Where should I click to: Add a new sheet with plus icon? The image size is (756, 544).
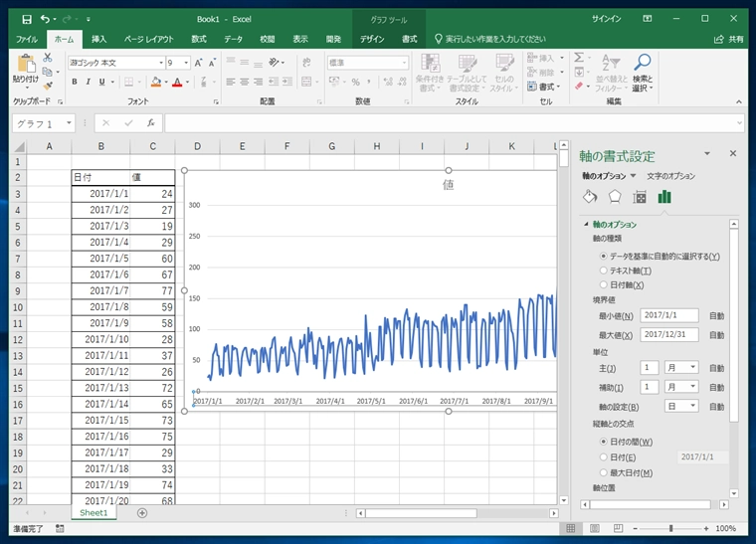(x=142, y=513)
